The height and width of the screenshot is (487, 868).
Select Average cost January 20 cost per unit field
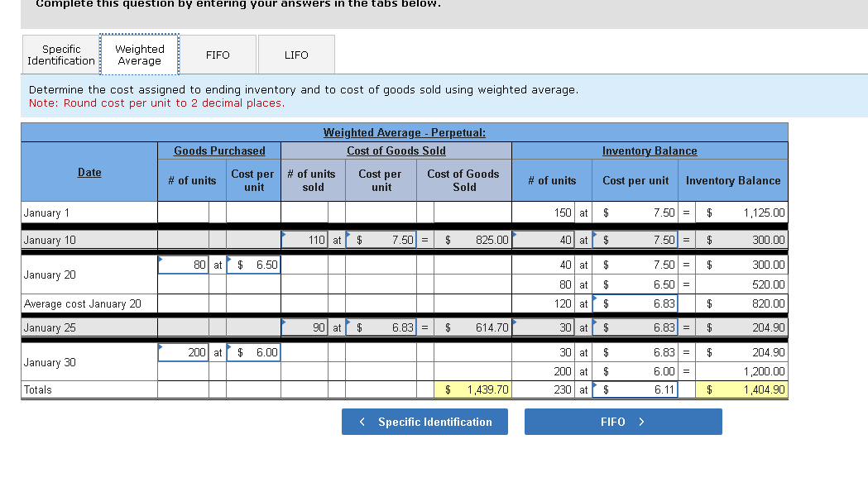tap(635, 303)
